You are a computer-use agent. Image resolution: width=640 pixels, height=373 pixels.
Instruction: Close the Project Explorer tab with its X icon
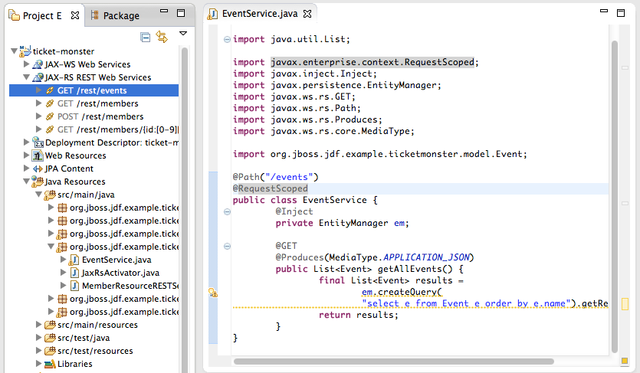[x=75, y=16]
